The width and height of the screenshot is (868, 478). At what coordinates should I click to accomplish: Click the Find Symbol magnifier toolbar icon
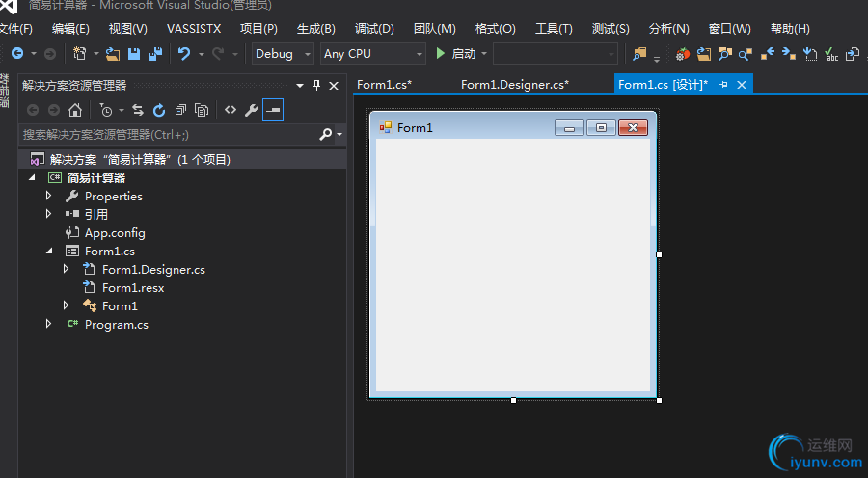[746, 54]
